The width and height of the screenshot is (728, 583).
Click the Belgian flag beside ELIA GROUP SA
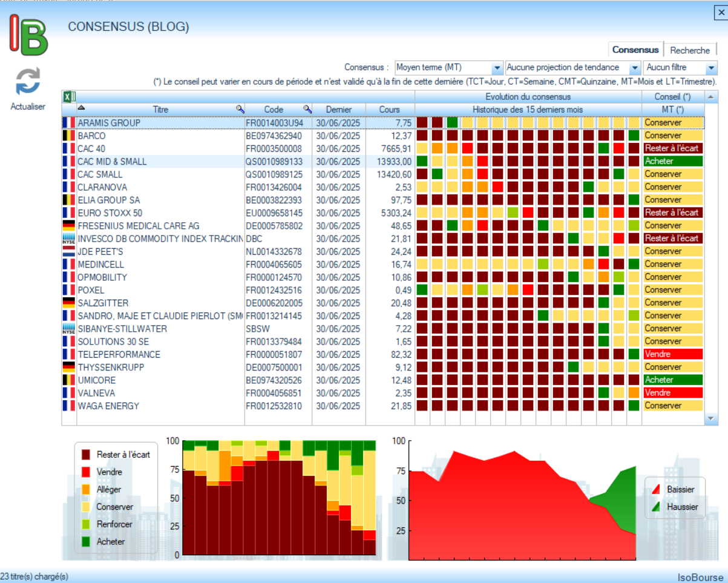pyautogui.click(x=69, y=200)
